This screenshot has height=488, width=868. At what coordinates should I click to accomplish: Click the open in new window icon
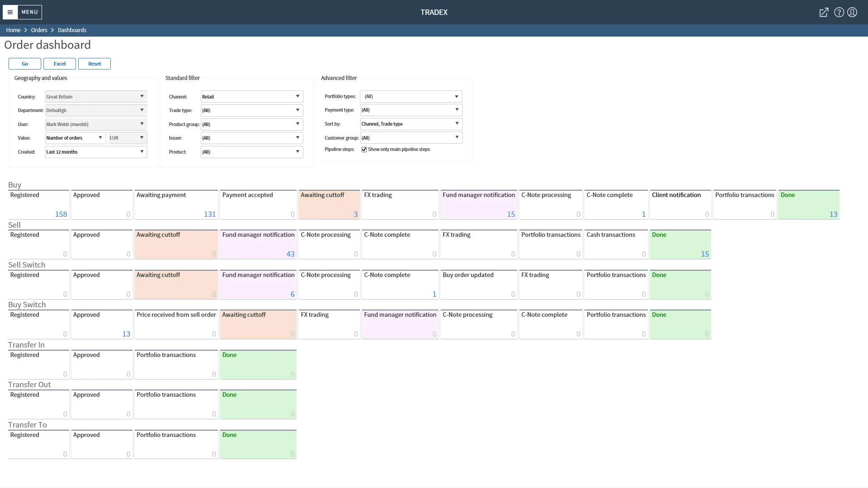(x=824, y=12)
